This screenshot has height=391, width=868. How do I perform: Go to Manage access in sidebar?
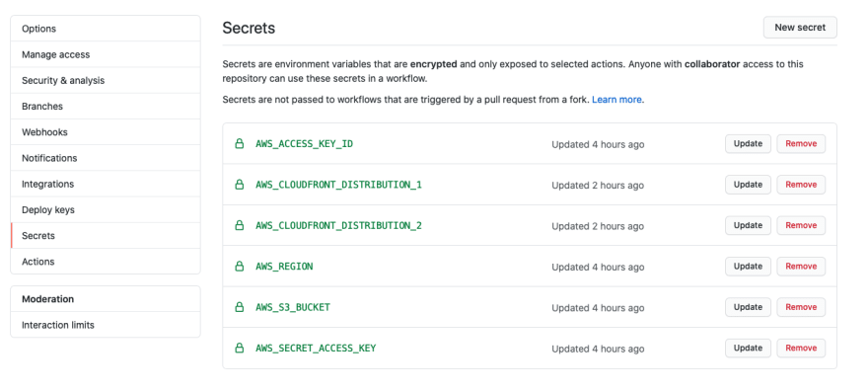click(x=106, y=54)
